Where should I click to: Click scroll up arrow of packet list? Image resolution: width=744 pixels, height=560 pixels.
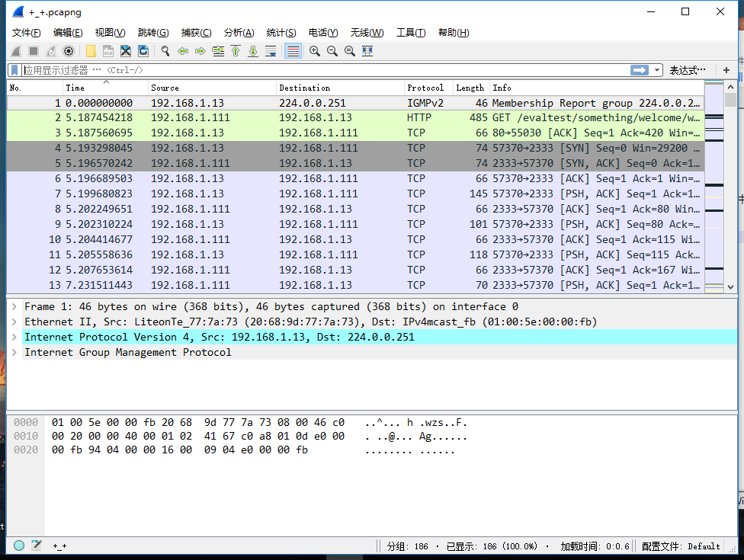click(x=730, y=87)
